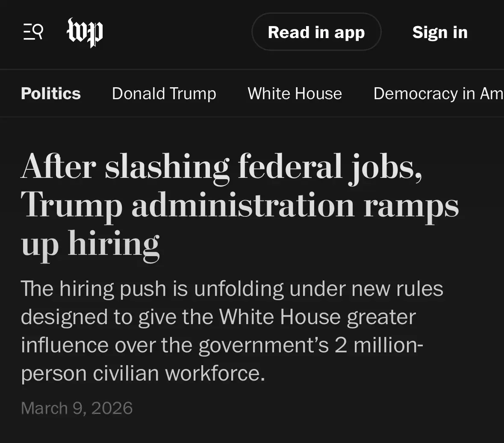
Task: Click the summary line starting "designed to give"
Action: [x=218, y=317]
